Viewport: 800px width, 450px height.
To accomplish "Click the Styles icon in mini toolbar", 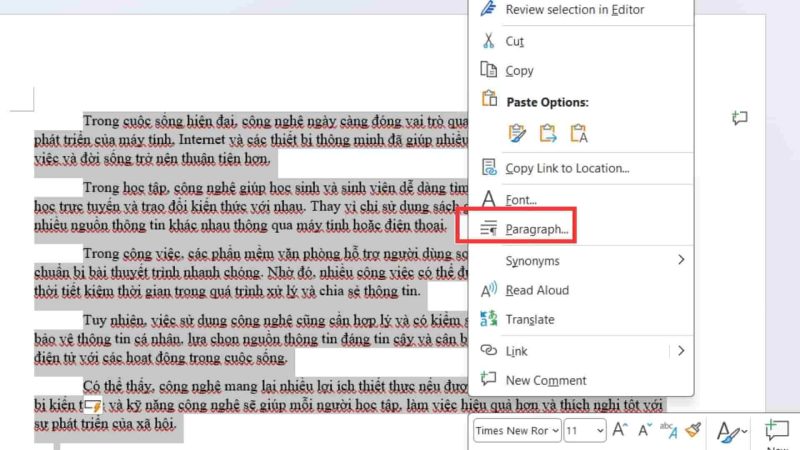I will coord(728,433).
